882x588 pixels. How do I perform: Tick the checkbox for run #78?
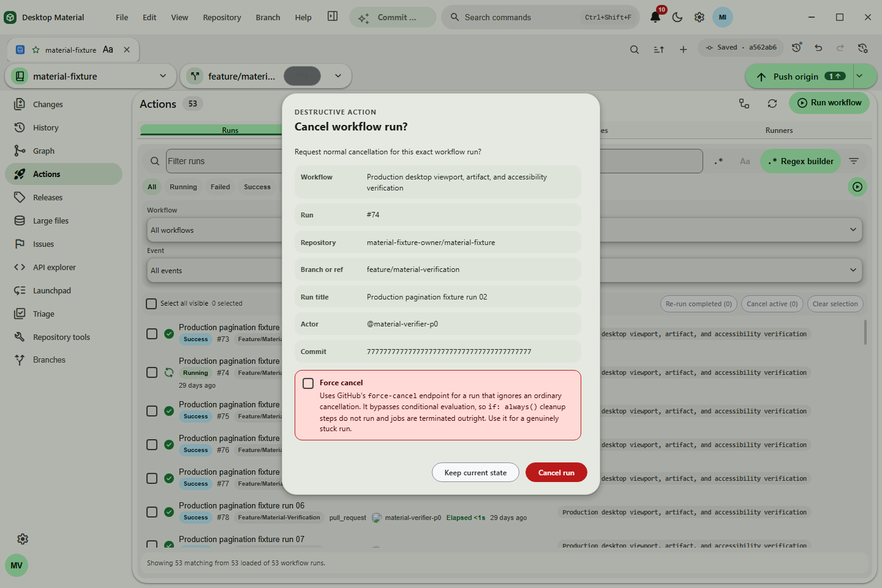(x=152, y=512)
